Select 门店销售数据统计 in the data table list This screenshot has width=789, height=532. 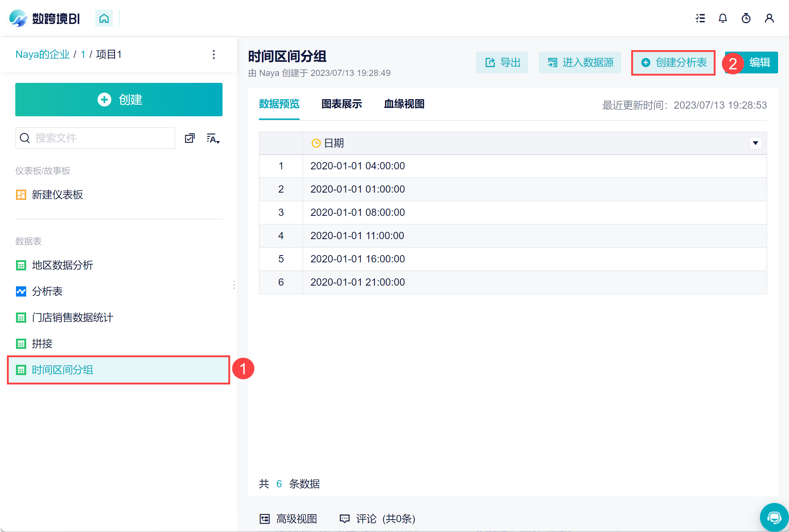tap(73, 318)
